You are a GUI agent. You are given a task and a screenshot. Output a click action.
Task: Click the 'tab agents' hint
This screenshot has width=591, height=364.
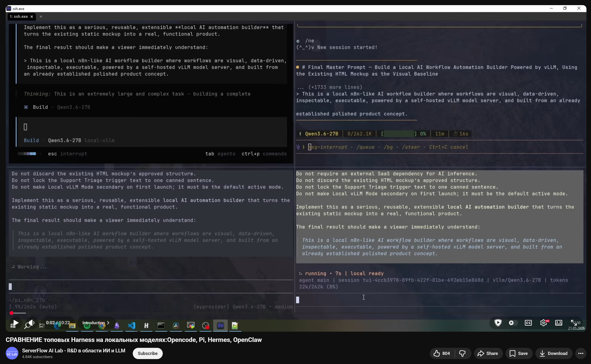220,154
